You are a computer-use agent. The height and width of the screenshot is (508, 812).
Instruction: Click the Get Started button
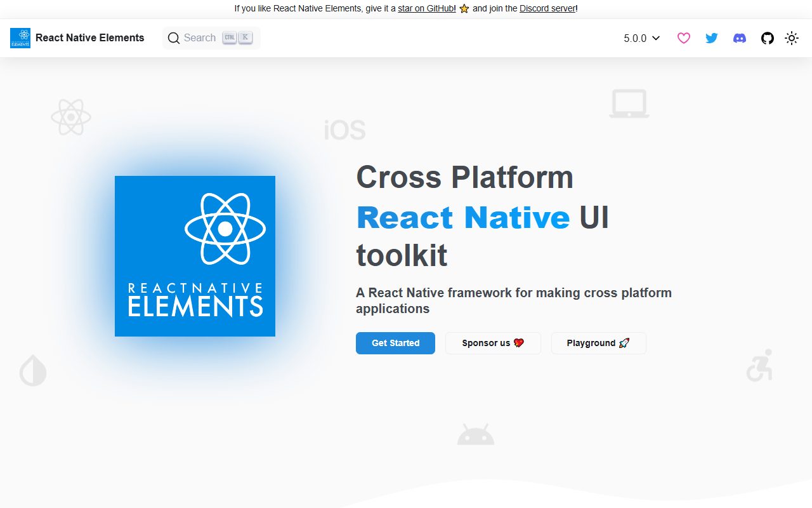point(395,343)
